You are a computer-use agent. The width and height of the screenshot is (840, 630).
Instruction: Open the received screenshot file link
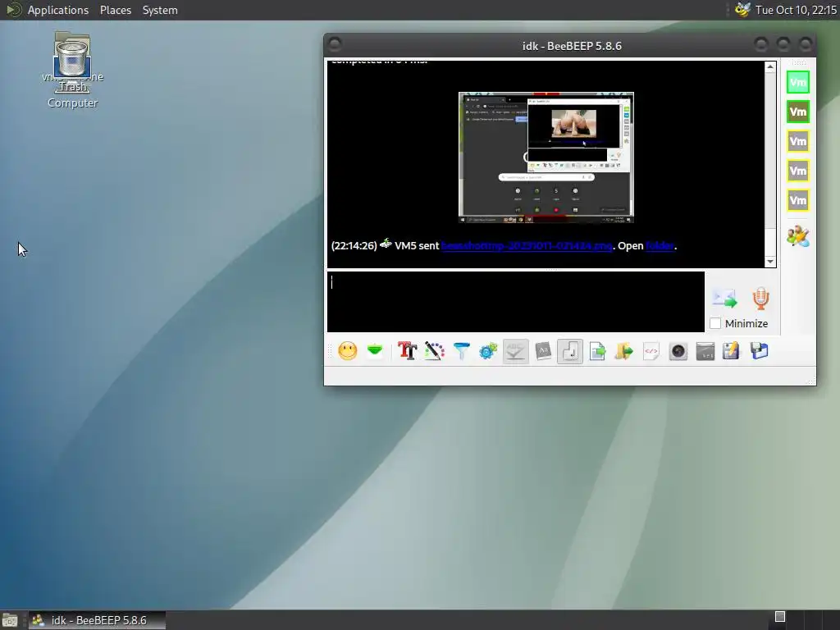527,246
